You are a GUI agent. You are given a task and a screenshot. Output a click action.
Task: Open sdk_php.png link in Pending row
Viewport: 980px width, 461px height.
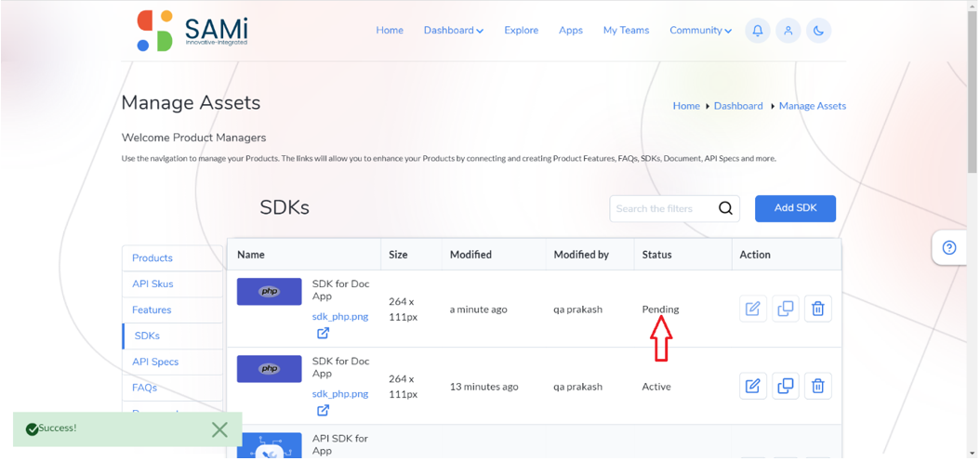click(340, 316)
